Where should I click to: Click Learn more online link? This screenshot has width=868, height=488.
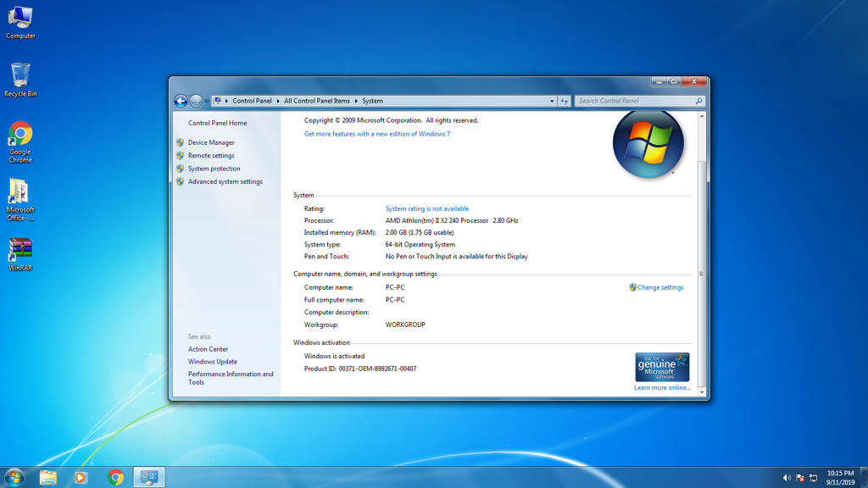pyautogui.click(x=662, y=388)
